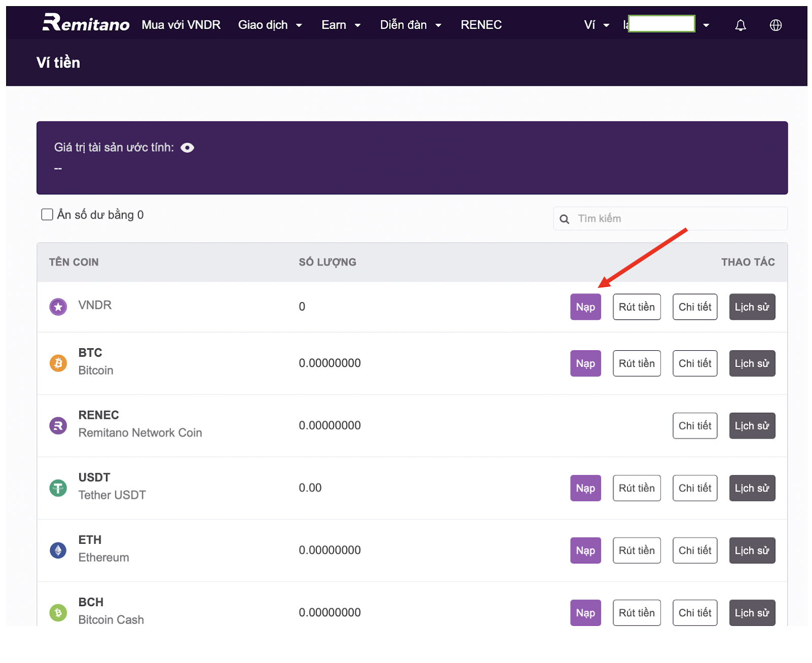
Task: Click Nạp for ETH
Action: [586, 550]
